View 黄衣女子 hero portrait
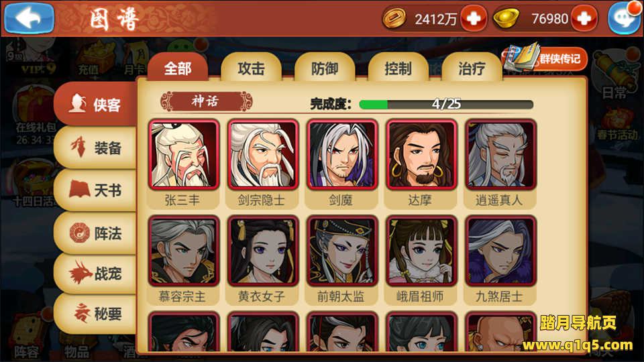Viewport: 644px width, 362px height. 263,251
